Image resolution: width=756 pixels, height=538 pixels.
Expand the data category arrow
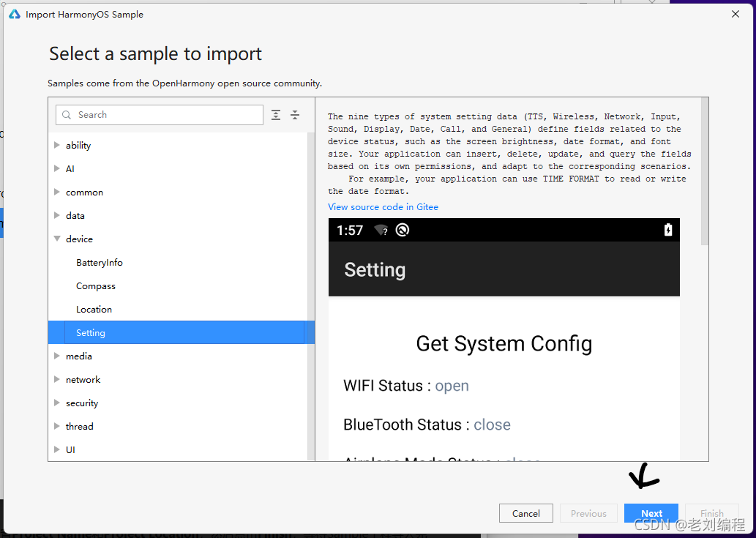point(57,215)
